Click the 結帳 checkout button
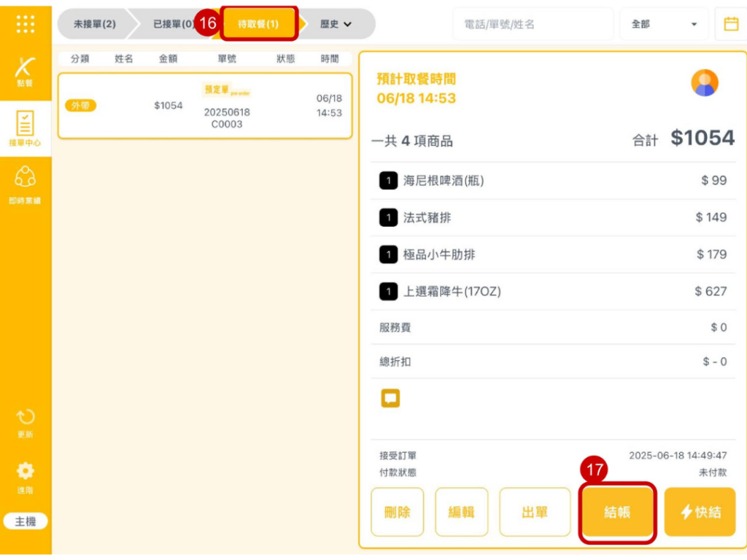 (617, 512)
